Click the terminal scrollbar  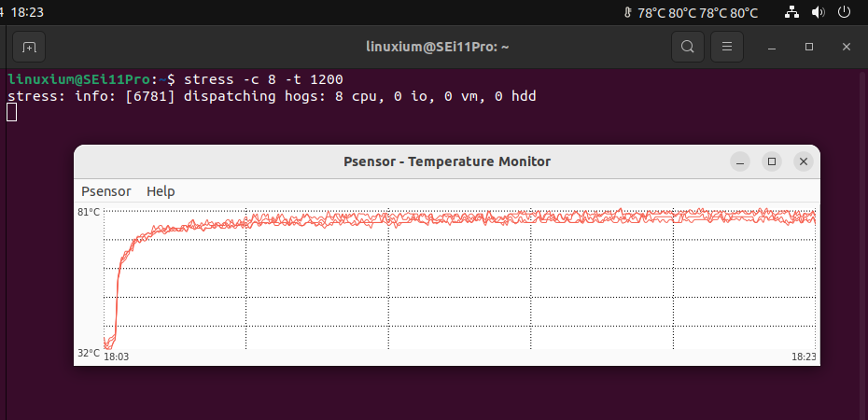[861, 245]
